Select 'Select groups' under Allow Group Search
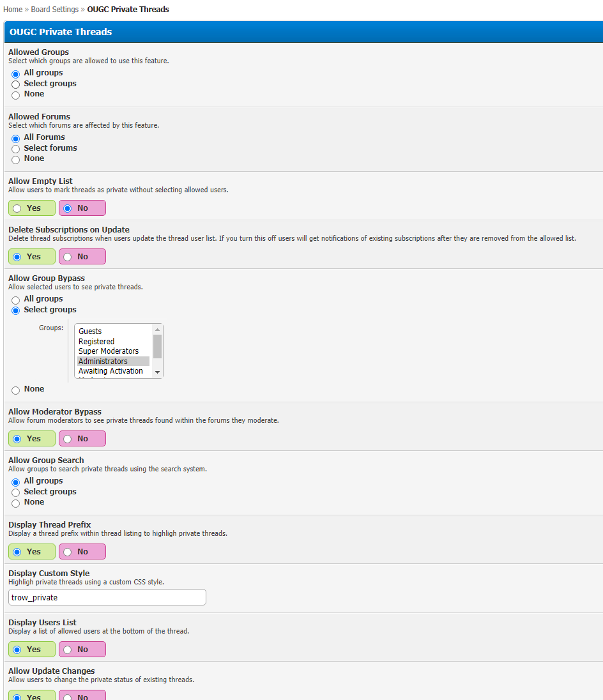 (15, 492)
